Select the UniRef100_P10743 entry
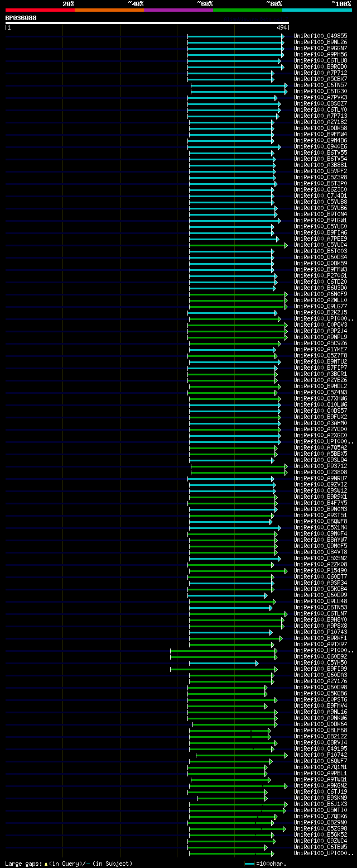 (x=321, y=632)
